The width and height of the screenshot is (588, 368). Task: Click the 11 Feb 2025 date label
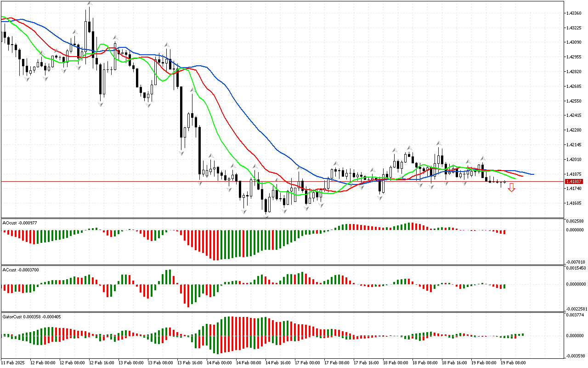coord(13,363)
